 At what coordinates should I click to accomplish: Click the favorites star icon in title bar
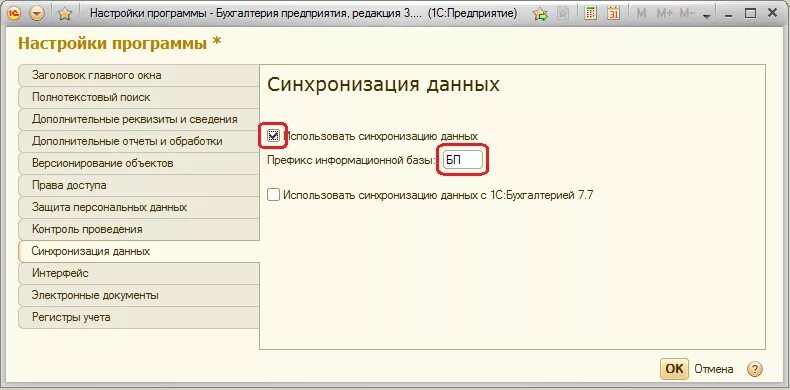click(x=64, y=14)
